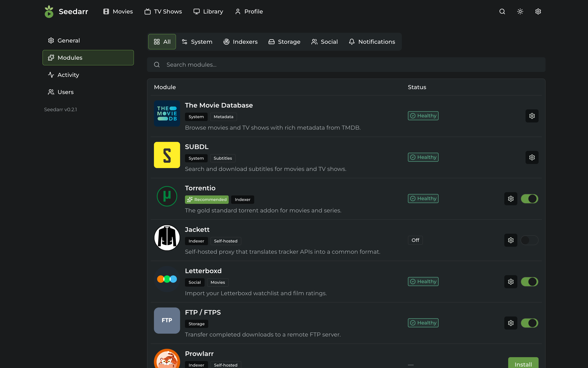Open The Movie Database settings gear
588x368 pixels.
[532, 116]
